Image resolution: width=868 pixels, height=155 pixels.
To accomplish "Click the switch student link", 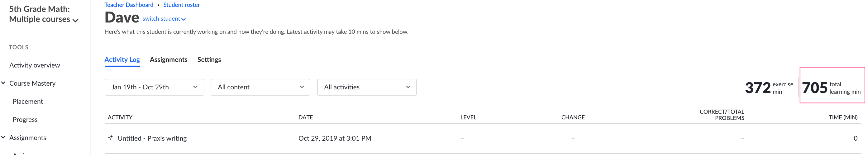I will point(161,18).
